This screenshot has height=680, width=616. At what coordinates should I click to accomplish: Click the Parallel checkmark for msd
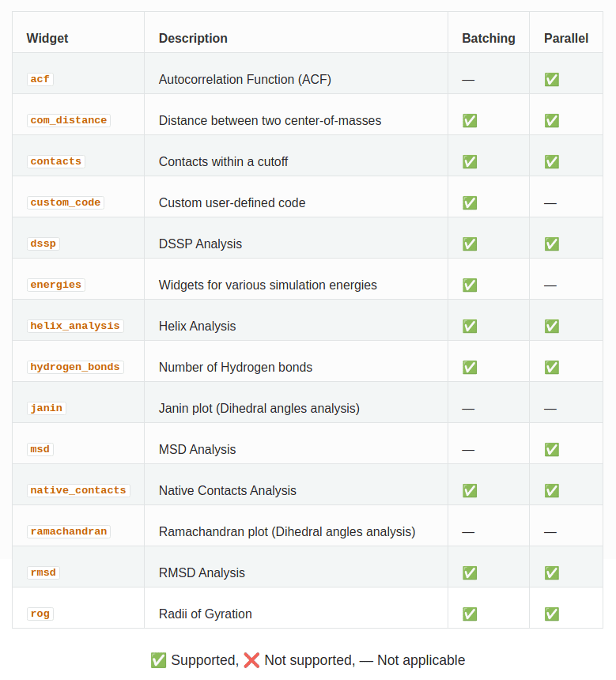pos(552,449)
